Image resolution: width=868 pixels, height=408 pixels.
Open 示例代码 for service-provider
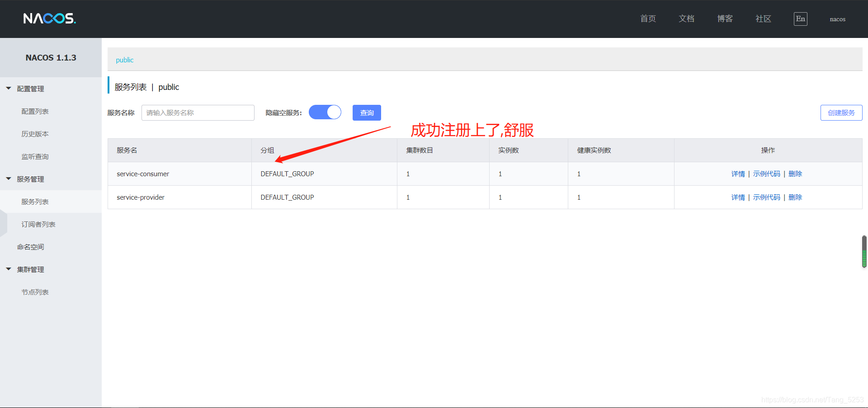[766, 197]
